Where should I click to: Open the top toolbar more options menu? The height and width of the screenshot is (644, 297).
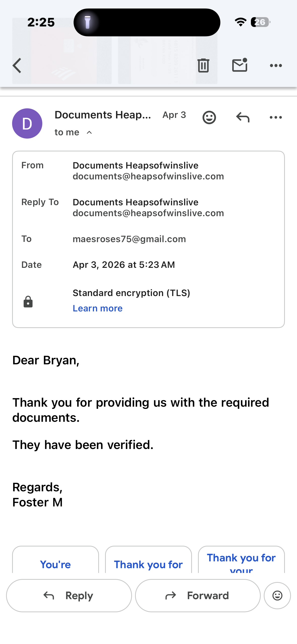click(276, 66)
